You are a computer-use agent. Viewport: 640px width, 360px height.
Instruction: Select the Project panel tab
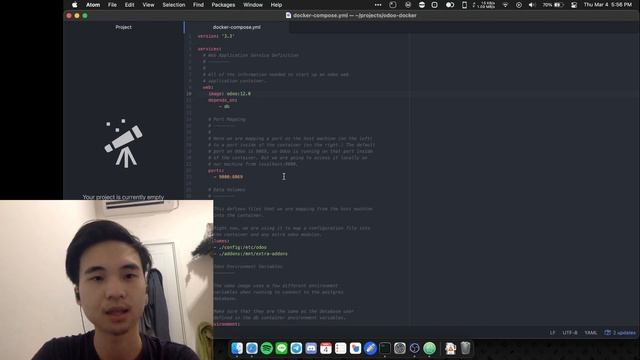point(123,27)
